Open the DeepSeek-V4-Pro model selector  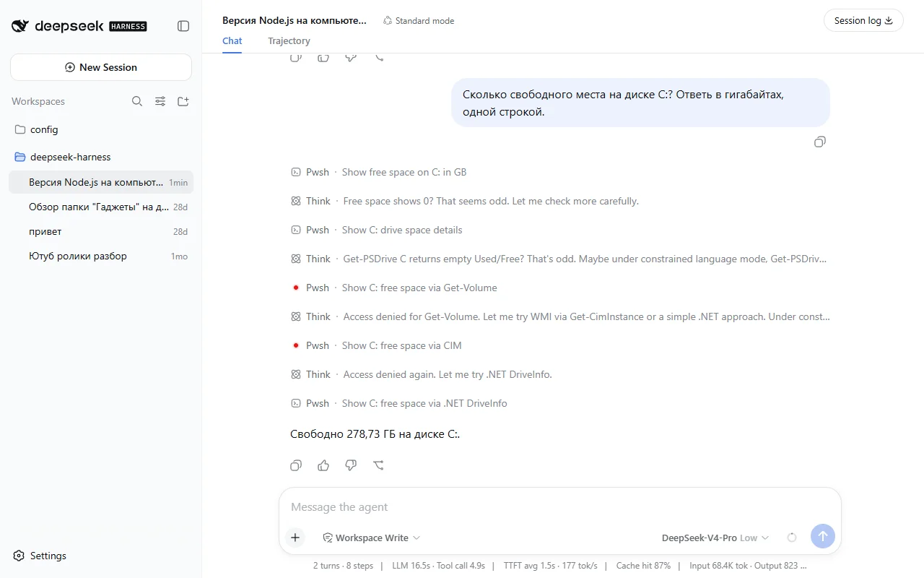coord(715,538)
